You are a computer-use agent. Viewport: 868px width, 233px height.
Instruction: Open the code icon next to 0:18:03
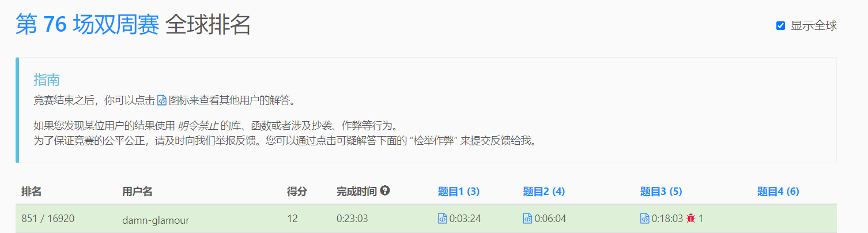point(645,219)
